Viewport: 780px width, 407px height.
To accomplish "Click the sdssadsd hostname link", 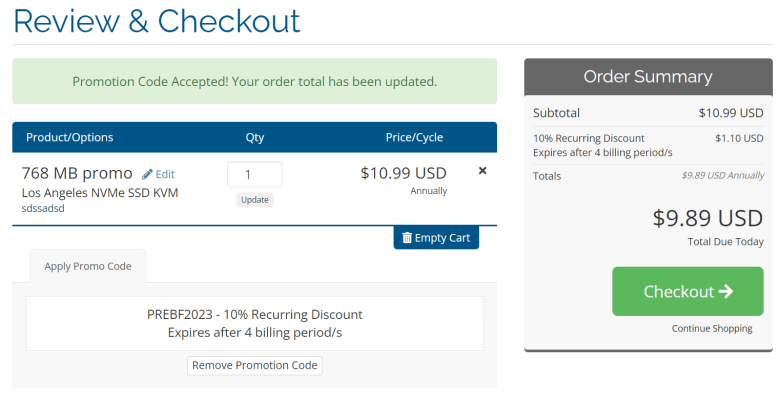I will 43,208.
